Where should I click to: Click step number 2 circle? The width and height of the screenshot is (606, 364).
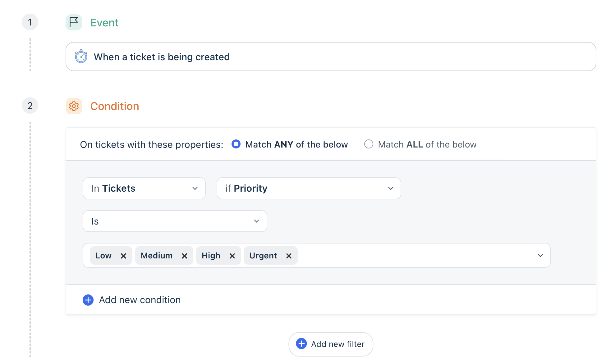click(x=30, y=106)
